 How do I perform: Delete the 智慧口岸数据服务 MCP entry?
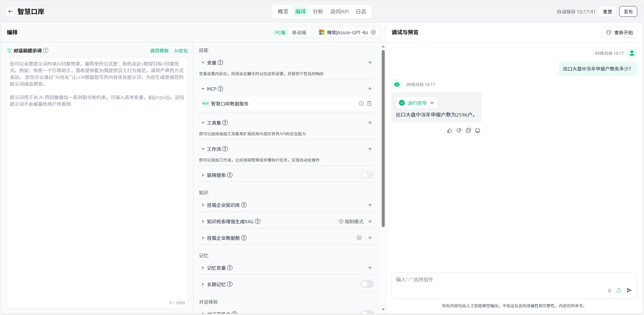(369, 103)
